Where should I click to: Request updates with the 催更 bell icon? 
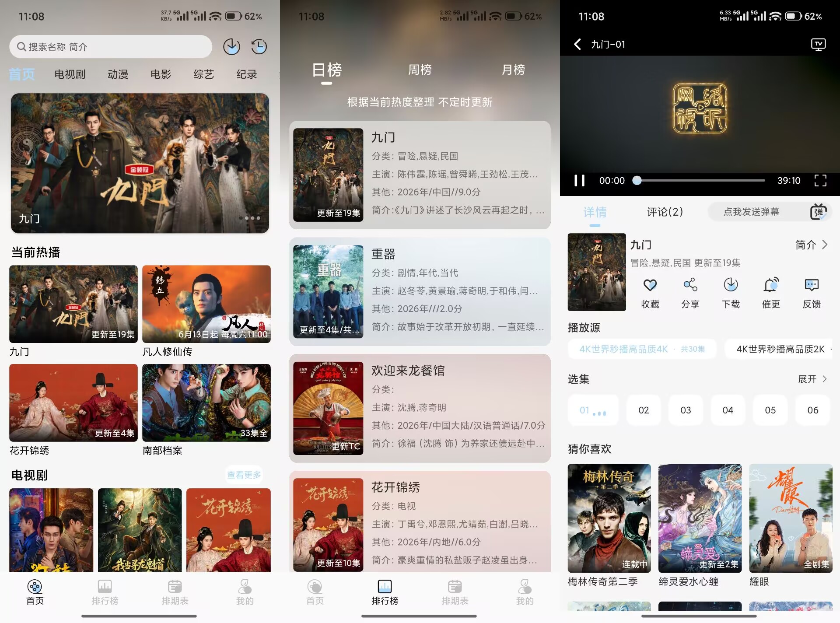(x=771, y=285)
